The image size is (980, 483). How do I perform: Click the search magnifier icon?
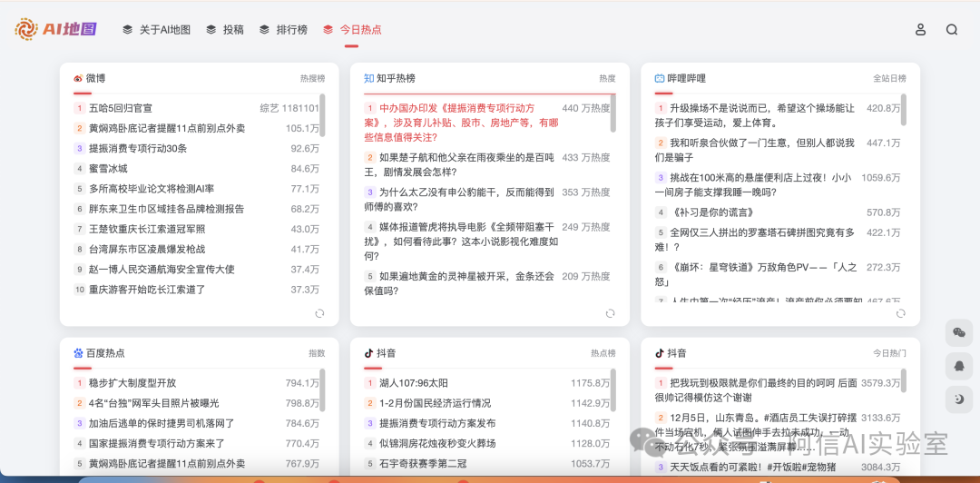click(x=951, y=29)
